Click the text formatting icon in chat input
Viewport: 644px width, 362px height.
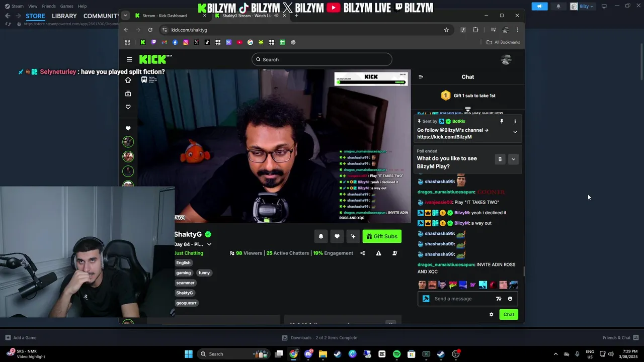[x=499, y=299]
